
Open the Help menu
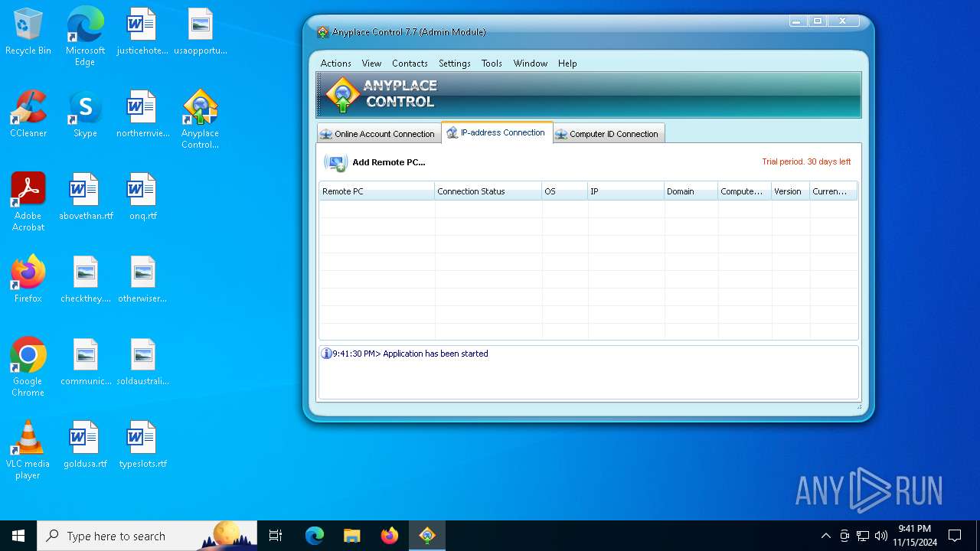point(567,64)
